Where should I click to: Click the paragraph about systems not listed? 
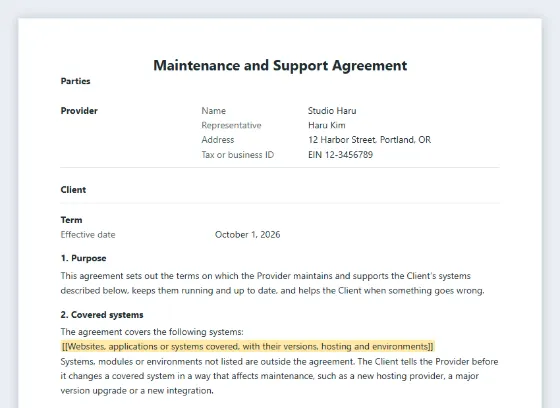279,376
